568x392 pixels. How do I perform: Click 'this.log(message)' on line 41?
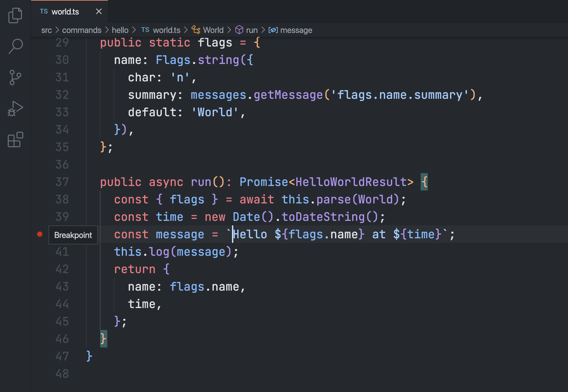coord(173,252)
